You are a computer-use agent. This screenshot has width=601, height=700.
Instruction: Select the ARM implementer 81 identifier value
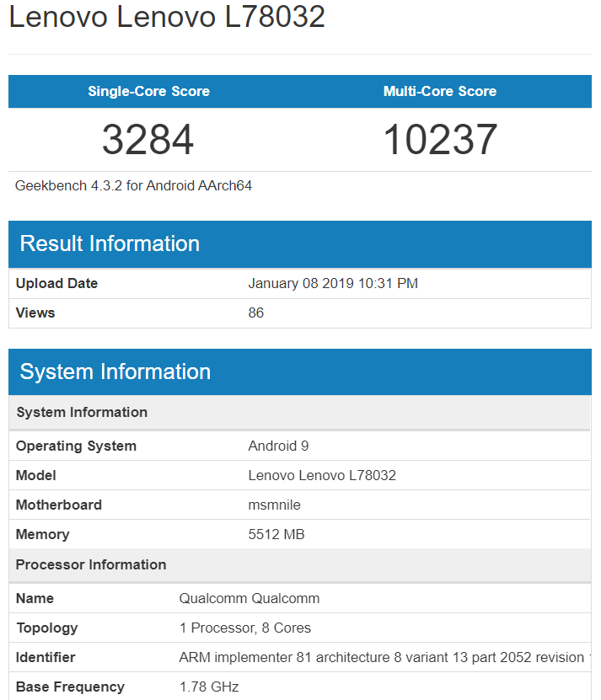click(x=384, y=658)
